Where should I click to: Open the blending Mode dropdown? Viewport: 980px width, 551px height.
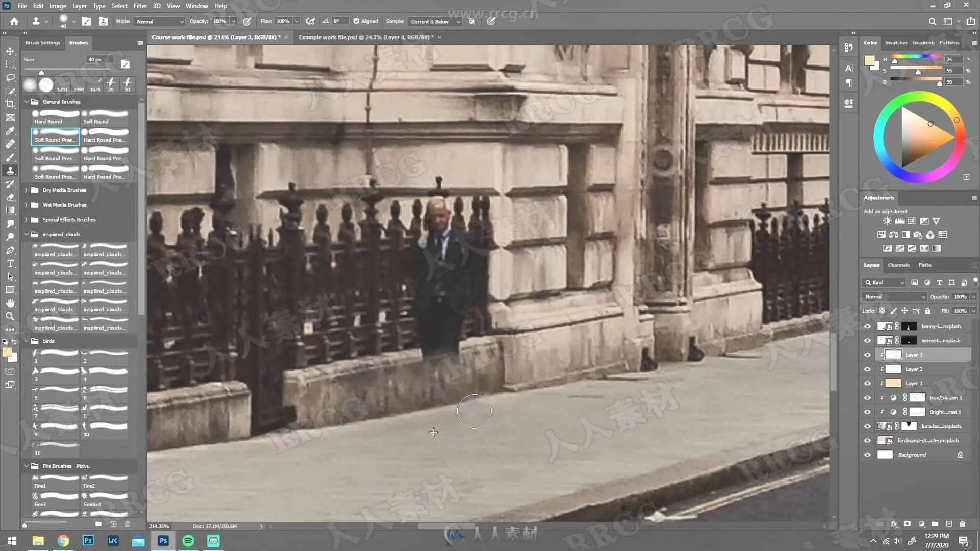coord(160,21)
